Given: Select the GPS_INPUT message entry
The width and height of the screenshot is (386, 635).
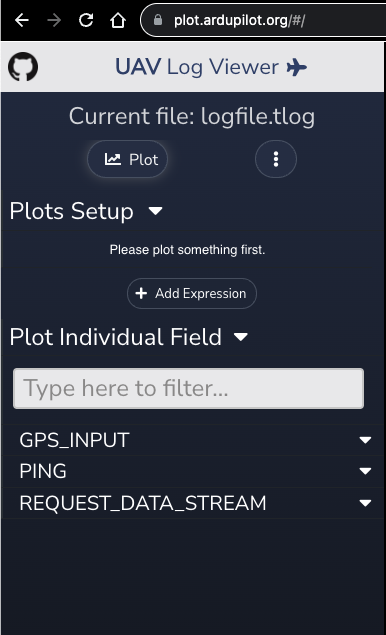Looking at the screenshot, I should [x=193, y=440].
